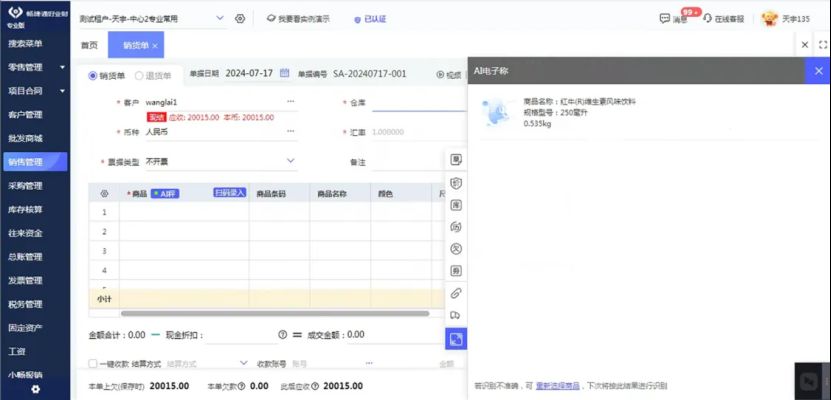Click the calendar icon next to 单据日期
This screenshot has height=400, width=831.
tap(285, 73)
